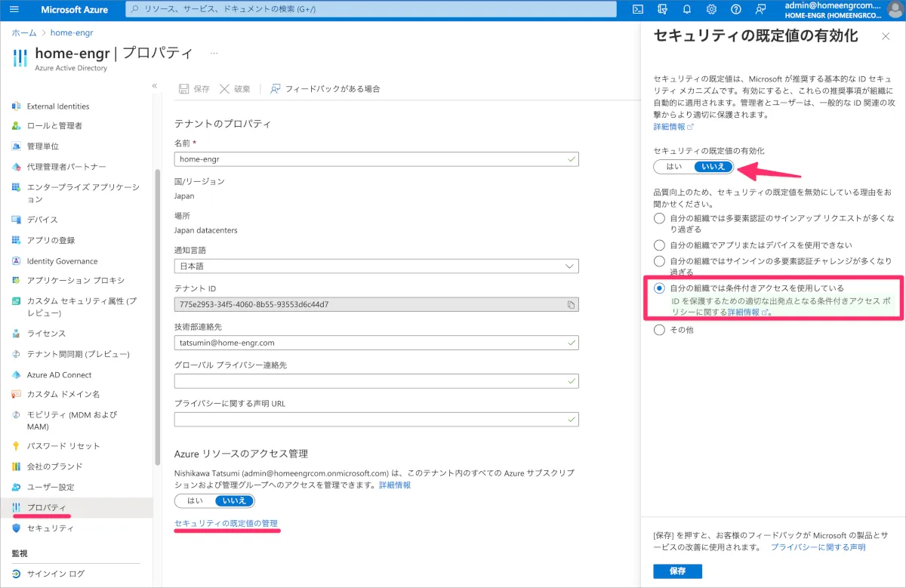Copy the Tenant ID to clipboard
This screenshot has height=588, width=906.
click(572, 305)
